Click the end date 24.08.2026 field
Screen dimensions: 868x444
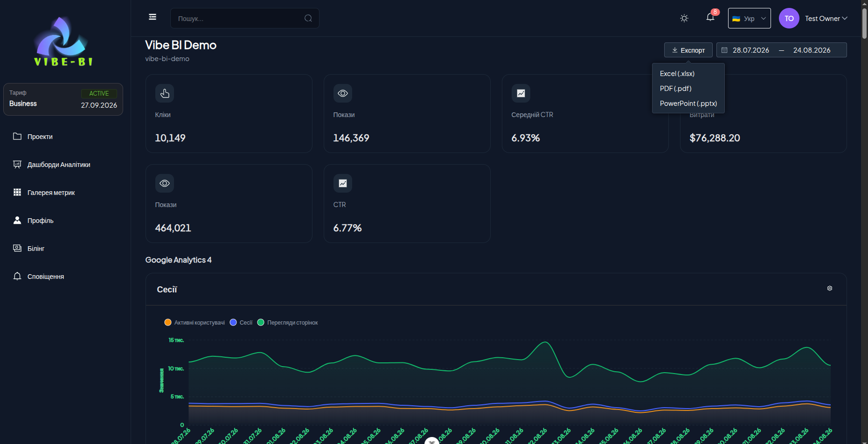point(812,50)
